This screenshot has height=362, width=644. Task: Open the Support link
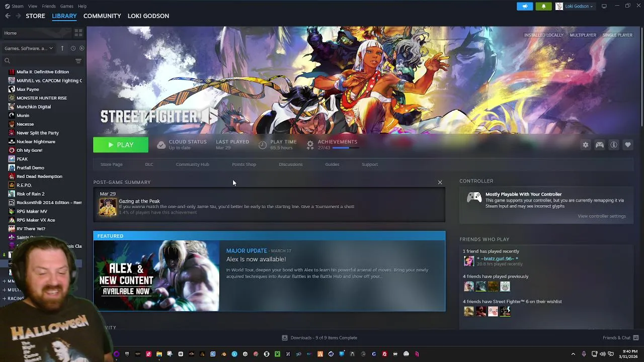pyautogui.click(x=370, y=164)
